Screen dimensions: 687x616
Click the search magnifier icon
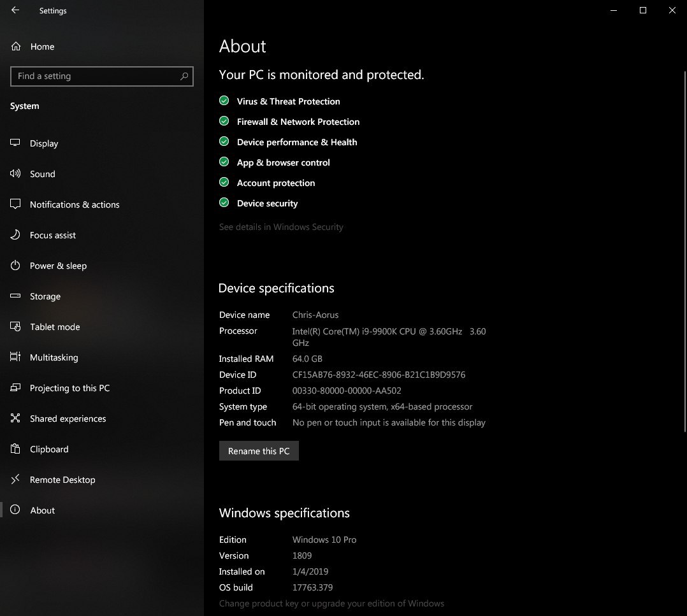coord(184,76)
